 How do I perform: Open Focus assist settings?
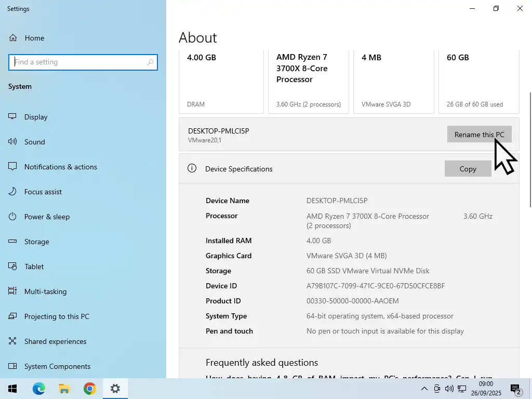point(43,192)
